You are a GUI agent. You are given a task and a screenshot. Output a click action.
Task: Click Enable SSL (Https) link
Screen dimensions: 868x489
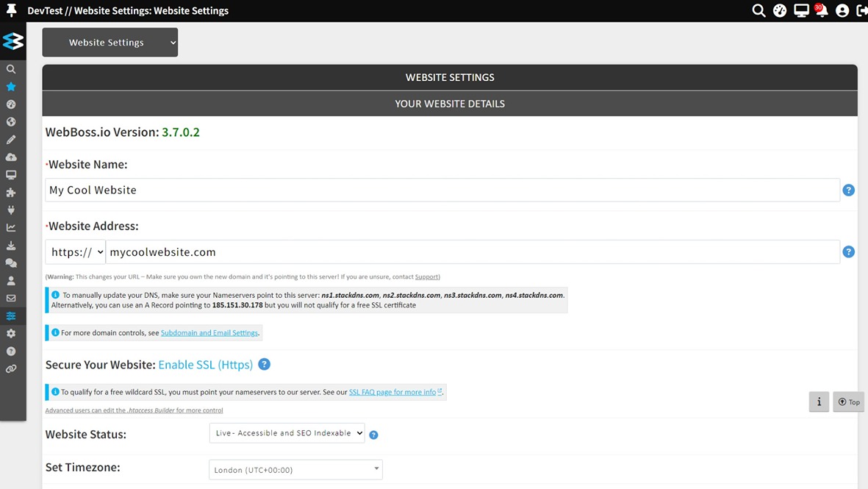(207, 364)
